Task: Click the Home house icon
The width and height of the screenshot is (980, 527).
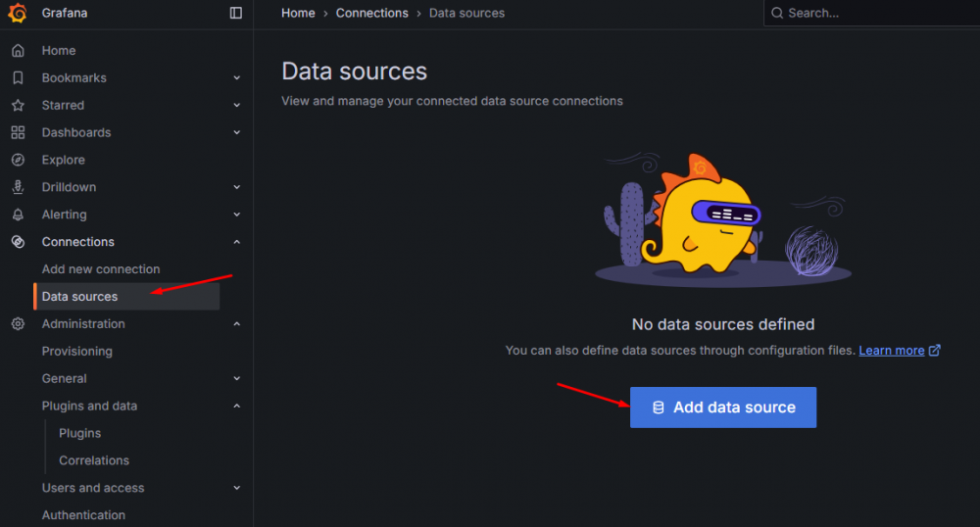Action: 18,51
